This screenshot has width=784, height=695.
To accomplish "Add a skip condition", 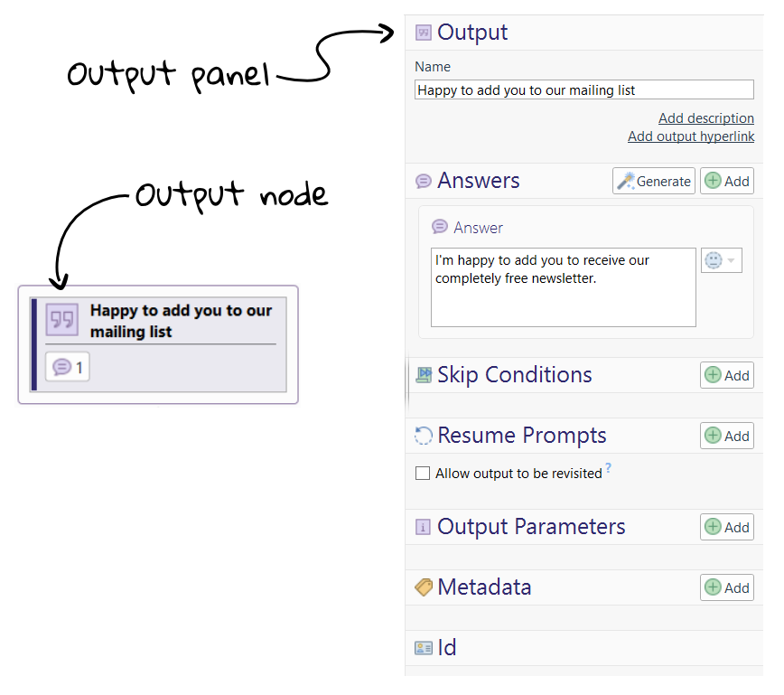I will click(x=726, y=374).
